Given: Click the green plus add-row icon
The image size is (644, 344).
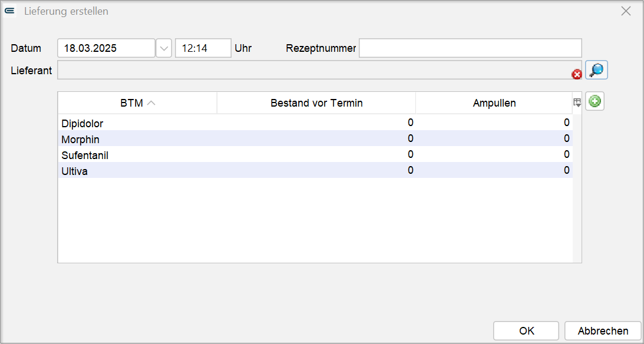Looking at the screenshot, I should [x=595, y=102].
